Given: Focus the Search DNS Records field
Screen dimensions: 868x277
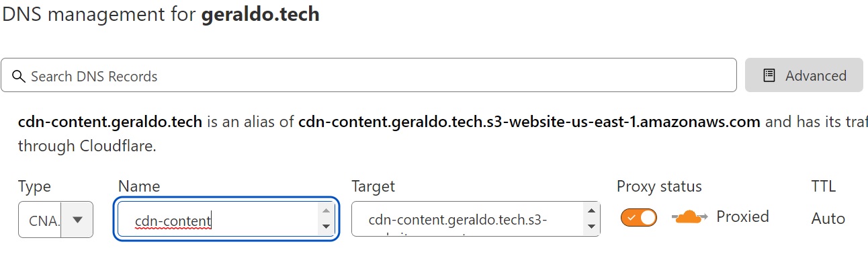Looking at the screenshot, I should click(376, 76).
